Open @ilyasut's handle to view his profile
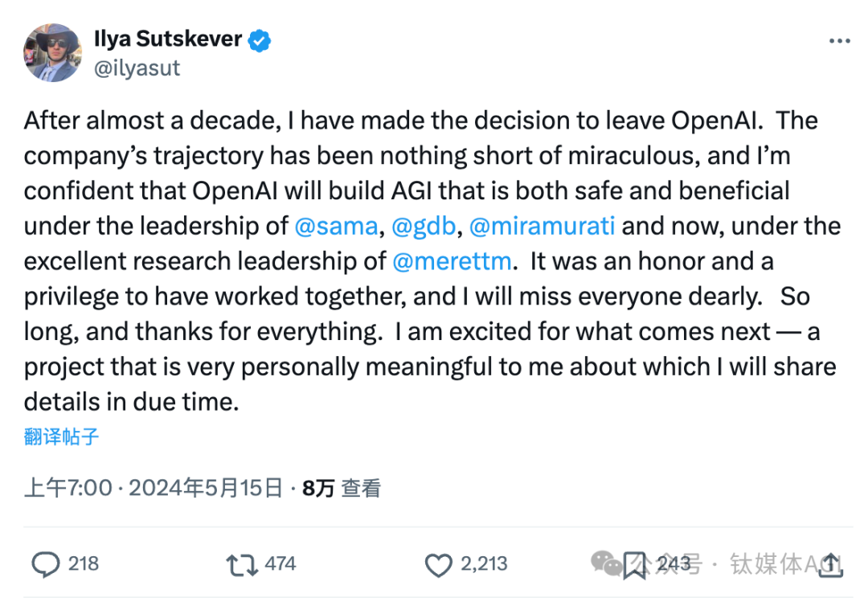Viewport: 868px width, 598px height. pos(137,68)
